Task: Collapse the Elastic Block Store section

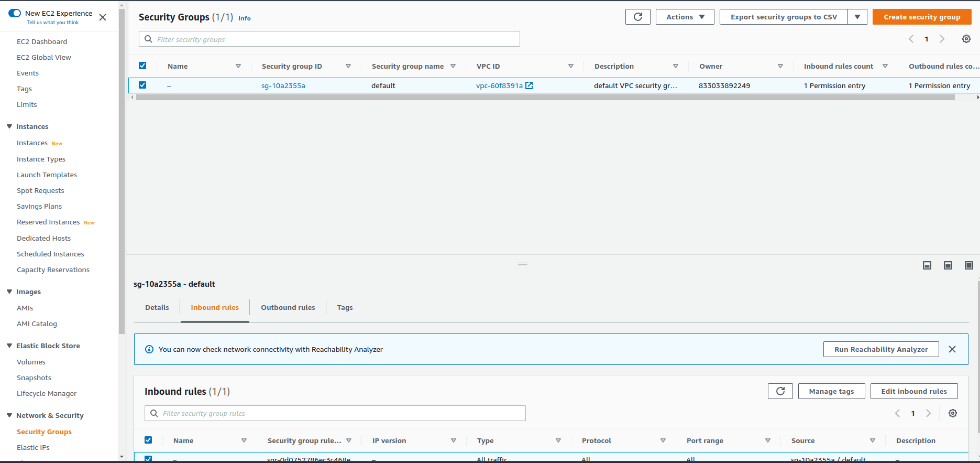Action: [x=9, y=346]
